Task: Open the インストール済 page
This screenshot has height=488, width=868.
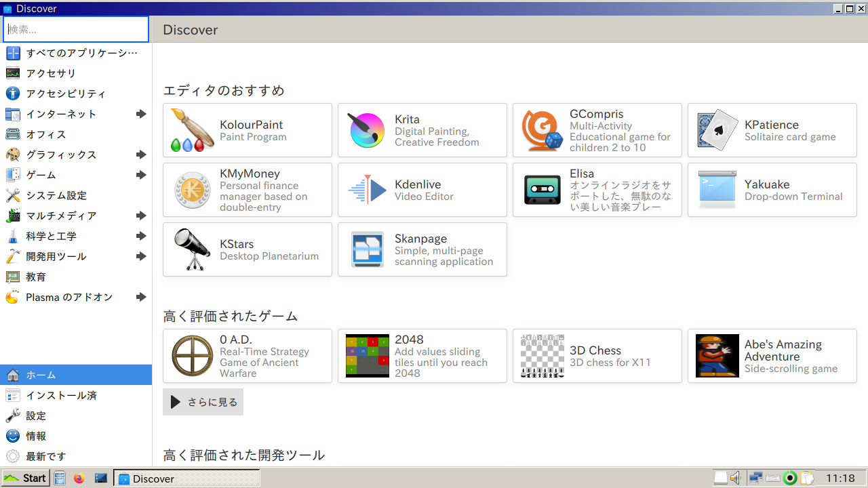Action: [x=76, y=395]
